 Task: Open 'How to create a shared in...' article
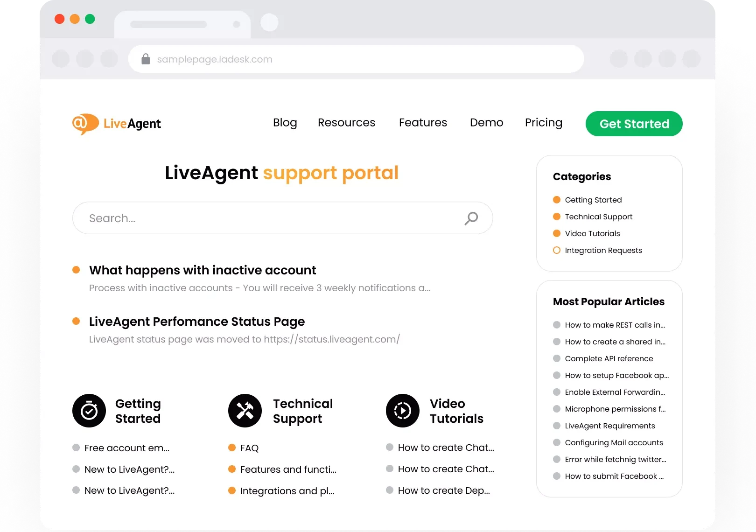click(615, 342)
